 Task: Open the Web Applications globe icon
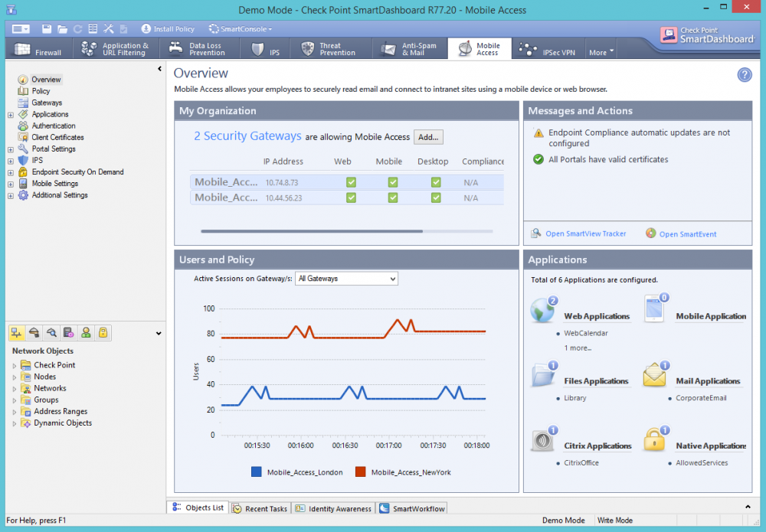tap(543, 312)
